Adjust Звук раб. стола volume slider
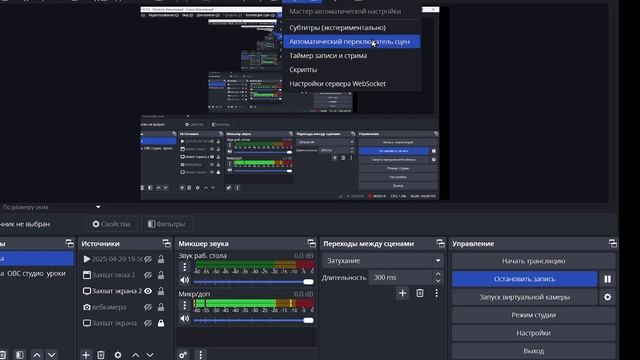This screenshot has width=640, height=360. coord(253,282)
